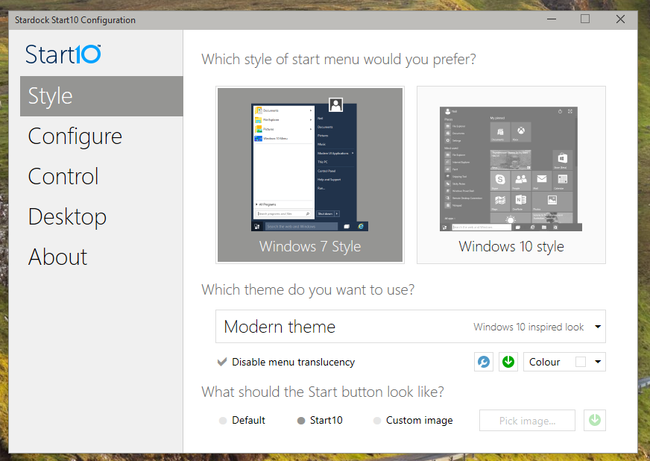
Task: Click the white colour swatch
Action: [580, 362]
